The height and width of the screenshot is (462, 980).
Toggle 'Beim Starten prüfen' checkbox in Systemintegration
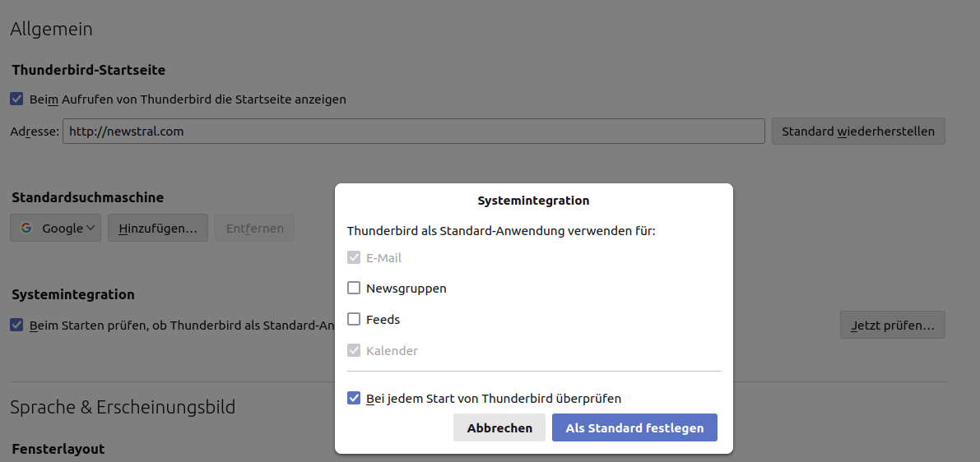[17, 325]
